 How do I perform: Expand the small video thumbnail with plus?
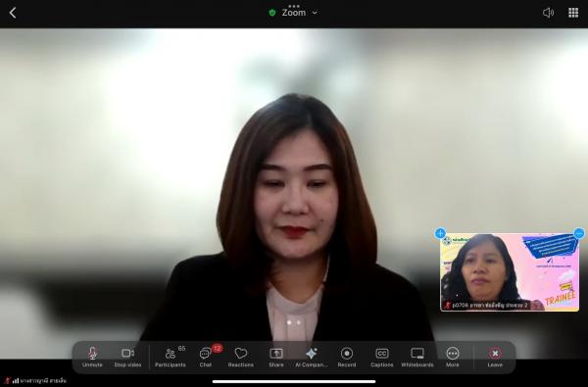(x=440, y=233)
